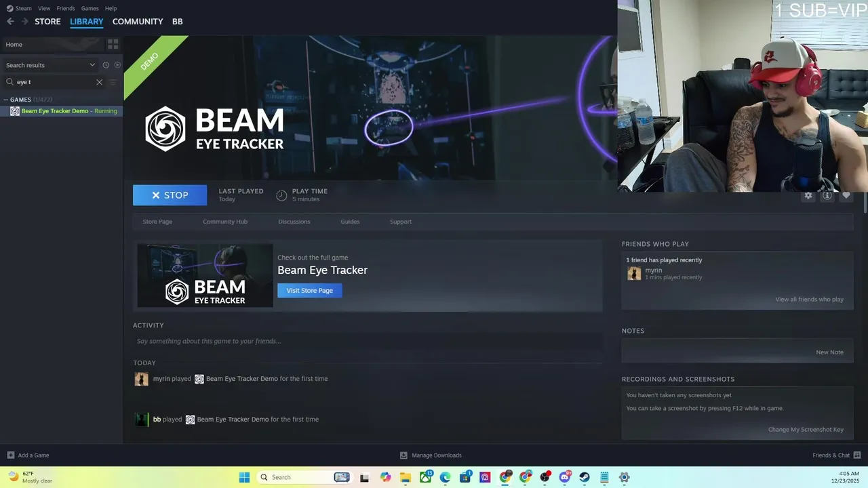This screenshot has width=868, height=488.
Task: Open the View menu
Action: click(44, 8)
